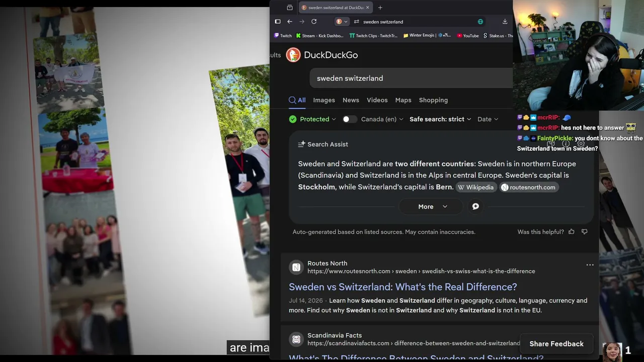Click the Jul 14, 2026 result date
This screenshot has height=362, width=644.
point(306,301)
